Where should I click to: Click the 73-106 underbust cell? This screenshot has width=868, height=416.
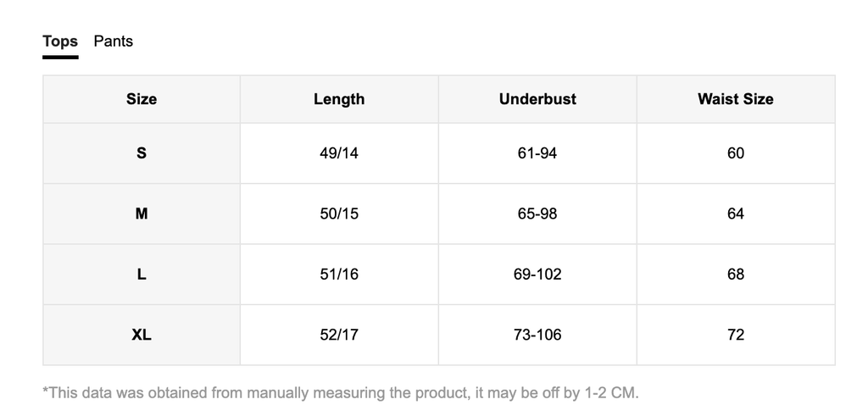[x=537, y=335]
